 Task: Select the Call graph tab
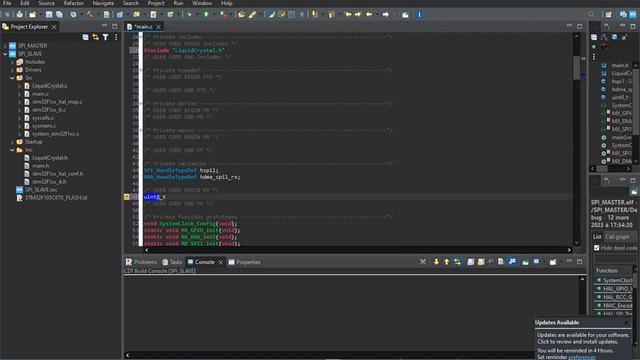click(617, 236)
